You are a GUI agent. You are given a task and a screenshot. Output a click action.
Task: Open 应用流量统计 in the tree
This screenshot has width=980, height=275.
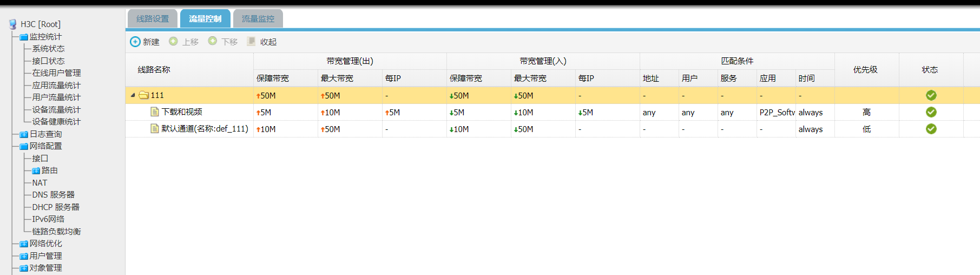[x=56, y=86]
